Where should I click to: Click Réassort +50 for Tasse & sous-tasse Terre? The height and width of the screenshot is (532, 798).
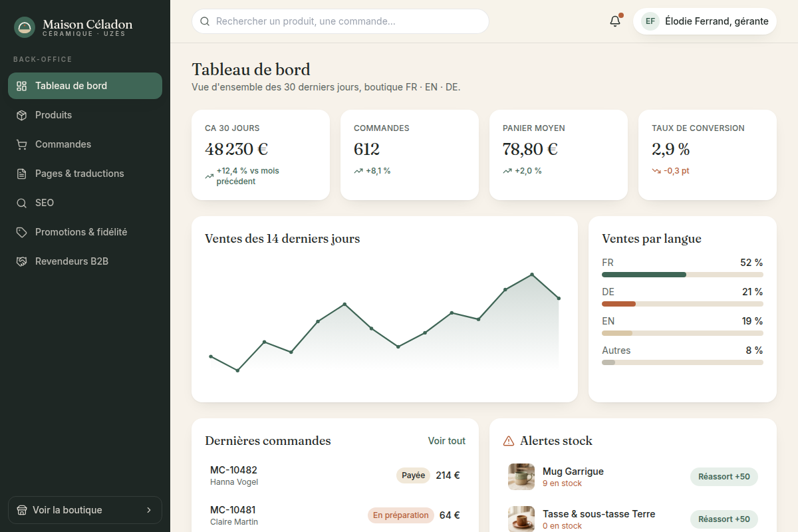click(x=724, y=519)
